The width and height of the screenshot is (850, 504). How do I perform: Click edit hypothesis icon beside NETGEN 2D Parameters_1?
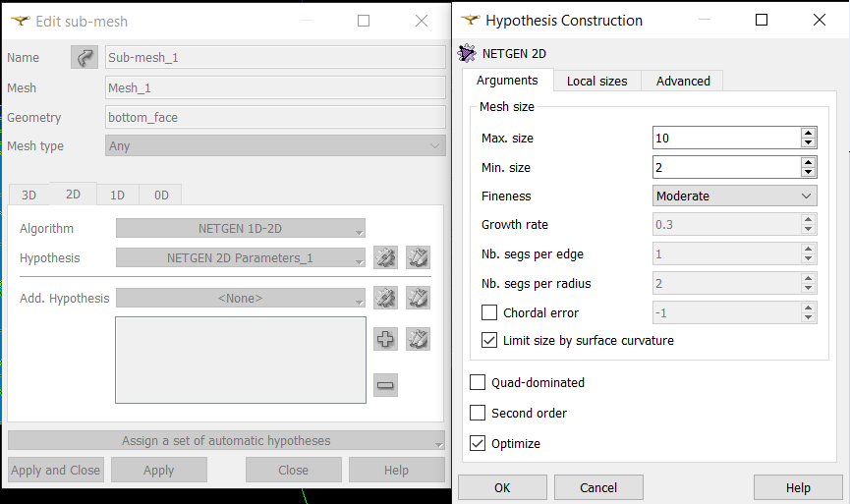tap(418, 257)
